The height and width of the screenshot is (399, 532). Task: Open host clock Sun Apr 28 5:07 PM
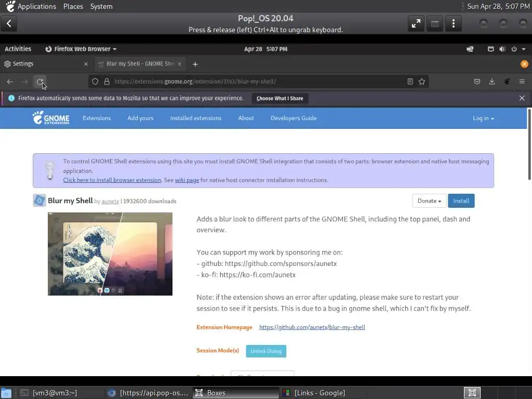point(498,6)
